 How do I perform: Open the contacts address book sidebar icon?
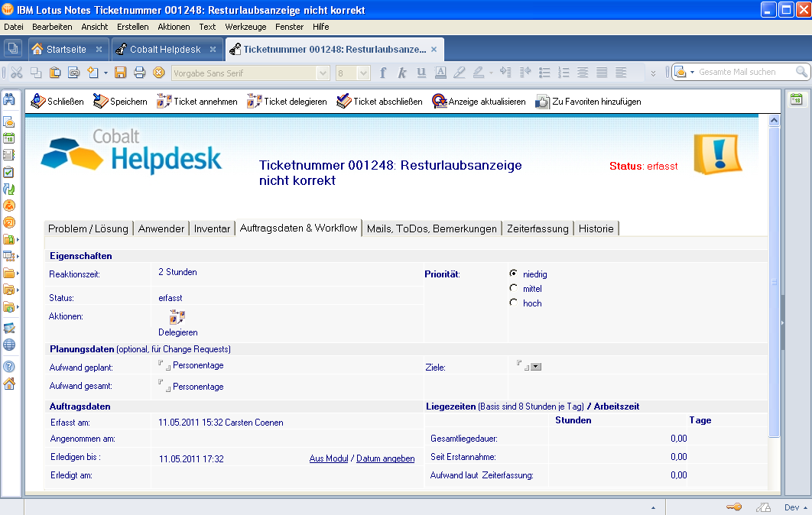pyautogui.click(x=9, y=155)
